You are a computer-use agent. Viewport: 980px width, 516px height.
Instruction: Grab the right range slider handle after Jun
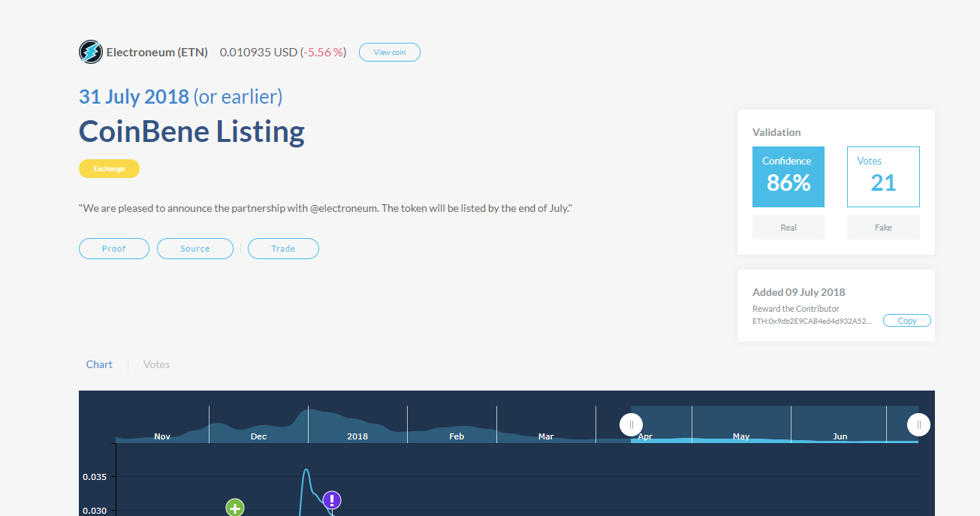click(x=918, y=424)
